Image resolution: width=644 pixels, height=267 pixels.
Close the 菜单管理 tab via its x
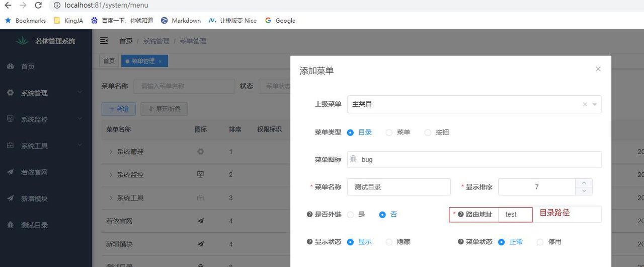160,61
